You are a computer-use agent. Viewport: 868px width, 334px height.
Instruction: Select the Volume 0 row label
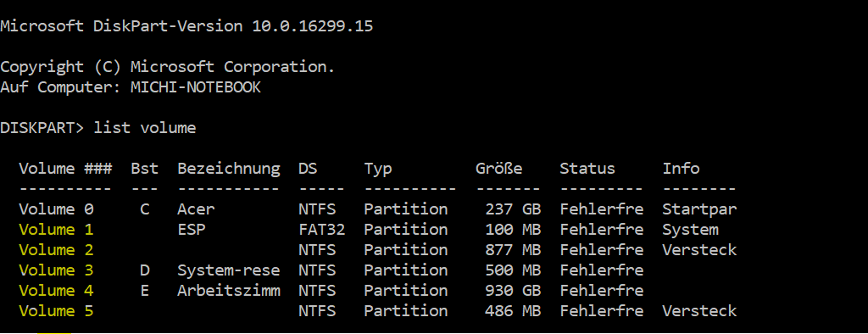(57, 209)
